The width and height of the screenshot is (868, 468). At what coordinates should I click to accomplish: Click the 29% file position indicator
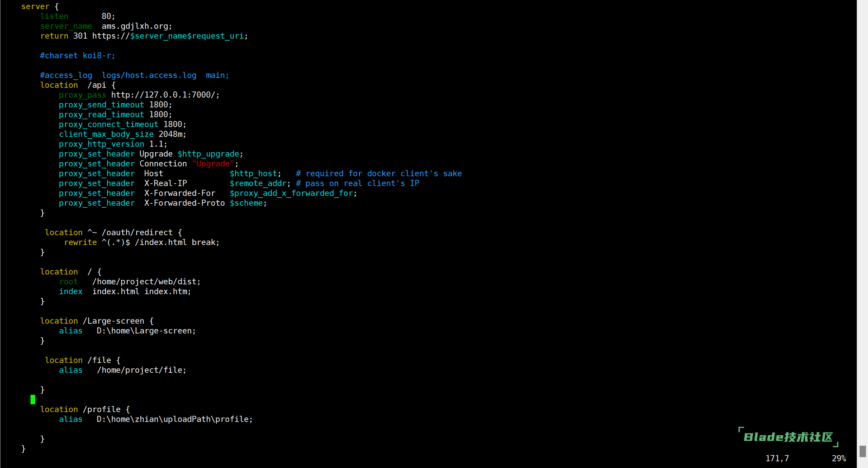[x=839, y=458]
